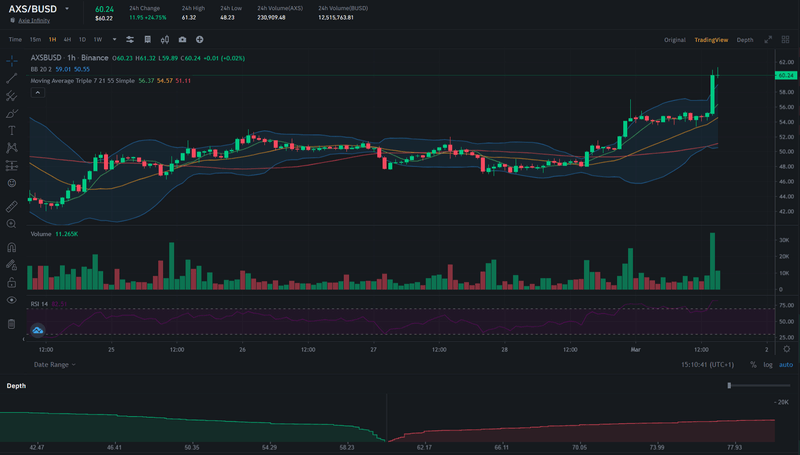Click the Volume indicator label

[x=41, y=234]
